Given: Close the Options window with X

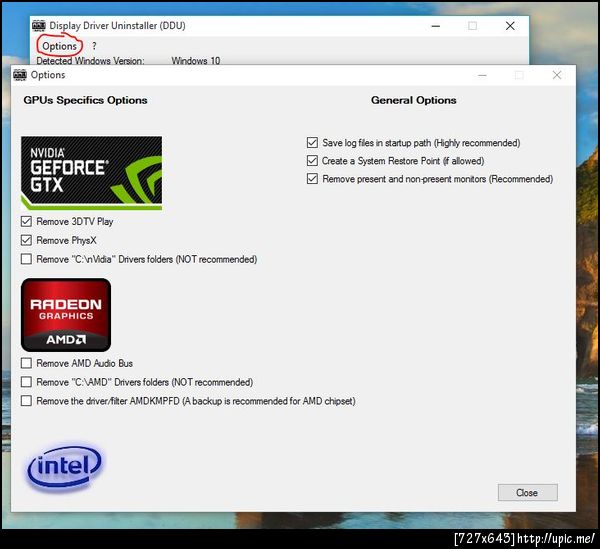Looking at the screenshot, I should point(557,75).
